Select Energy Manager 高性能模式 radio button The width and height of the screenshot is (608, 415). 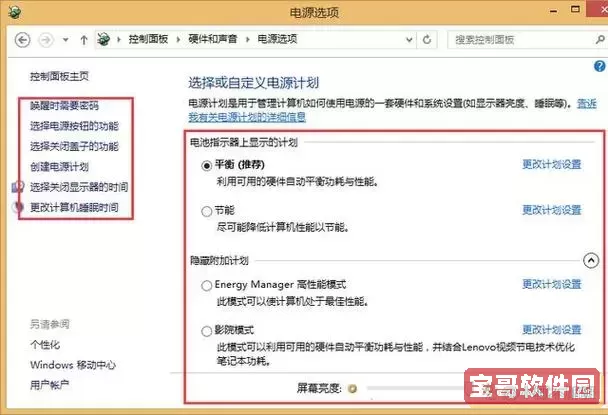pos(206,286)
